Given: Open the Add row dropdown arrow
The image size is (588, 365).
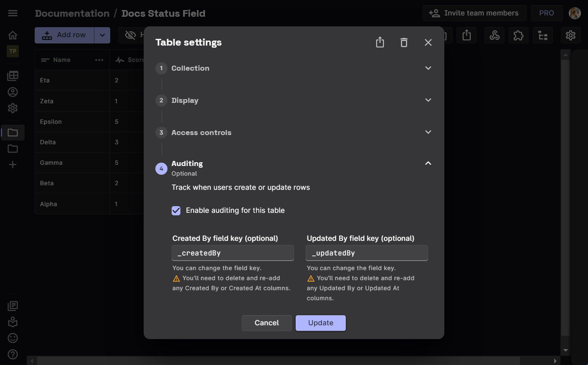Looking at the screenshot, I should click(102, 35).
